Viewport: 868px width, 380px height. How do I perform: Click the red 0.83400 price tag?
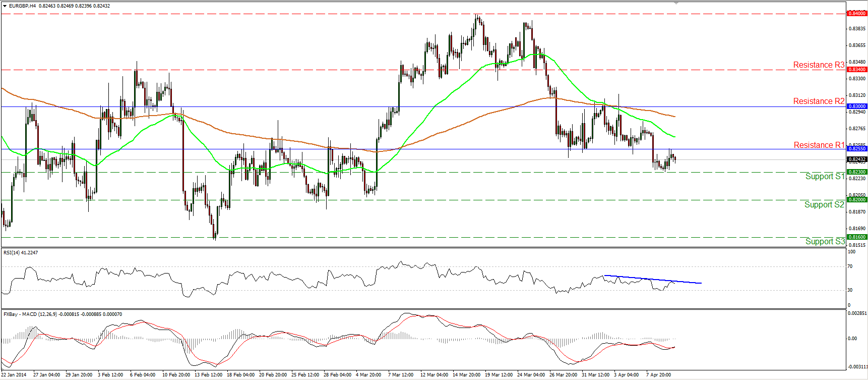tap(857, 70)
